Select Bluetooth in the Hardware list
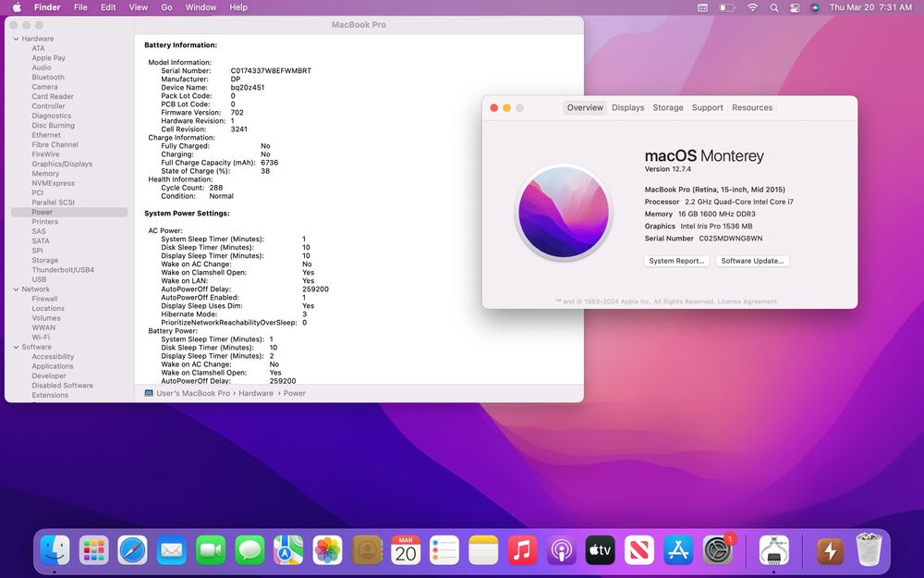This screenshot has width=924, height=578. 48,78
